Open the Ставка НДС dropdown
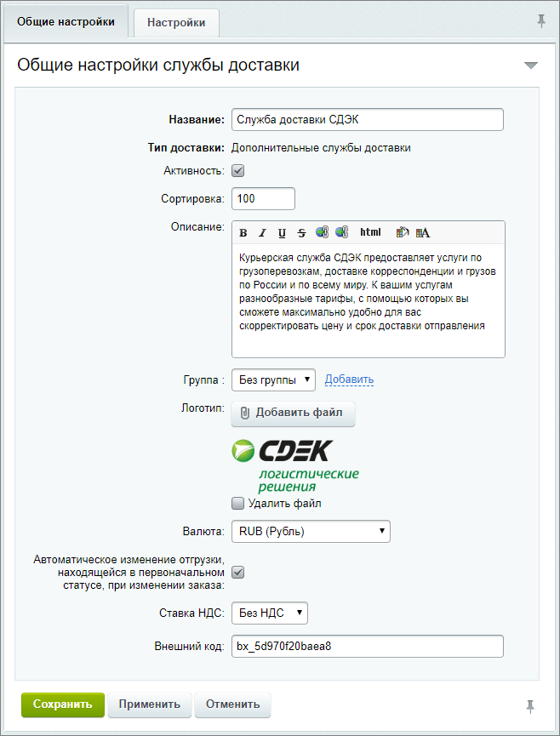Screen dimensions: 560x736 click(269, 613)
